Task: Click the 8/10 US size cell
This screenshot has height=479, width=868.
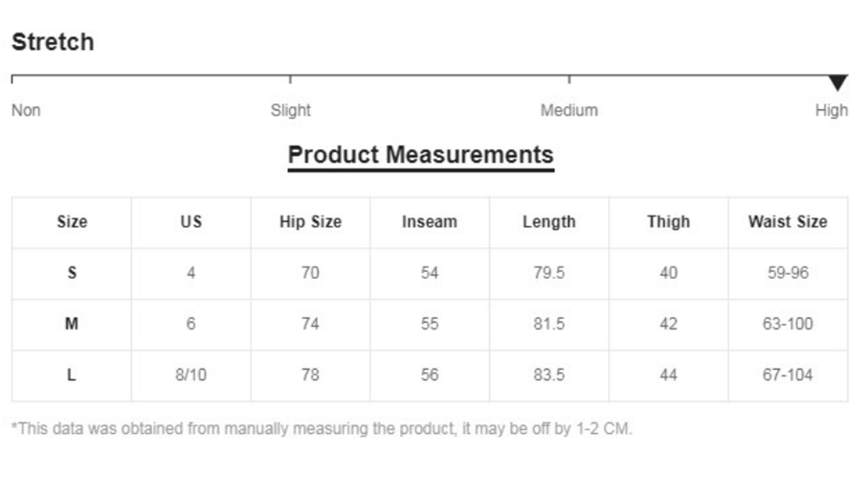Action: [191, 375]
